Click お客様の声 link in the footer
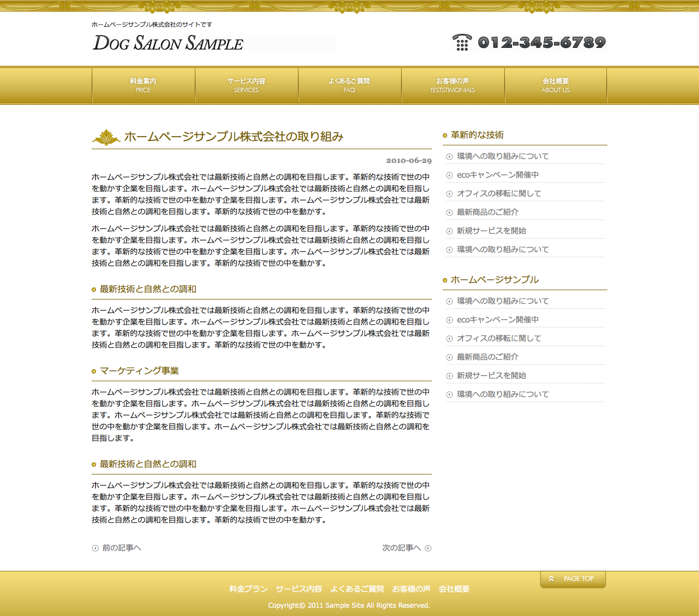 pos(411,589)
